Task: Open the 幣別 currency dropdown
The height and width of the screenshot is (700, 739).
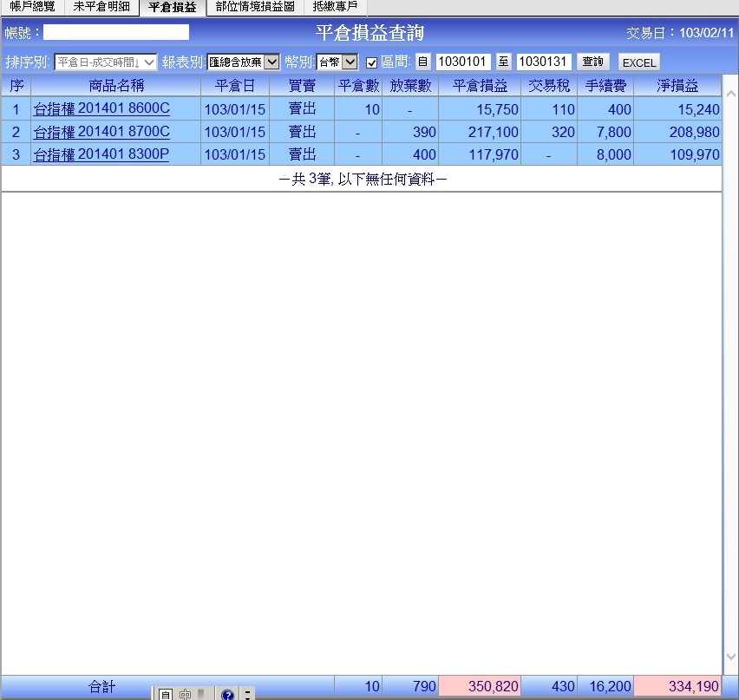Action: [x=337, y=62]
